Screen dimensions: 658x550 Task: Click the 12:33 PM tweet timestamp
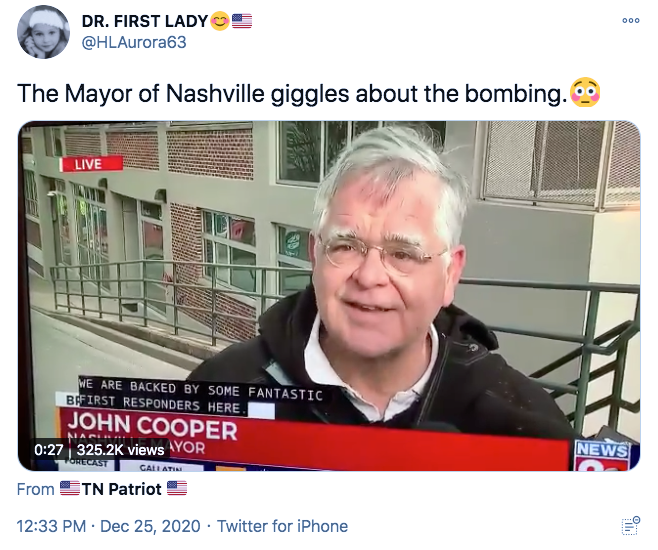(51, 526)
